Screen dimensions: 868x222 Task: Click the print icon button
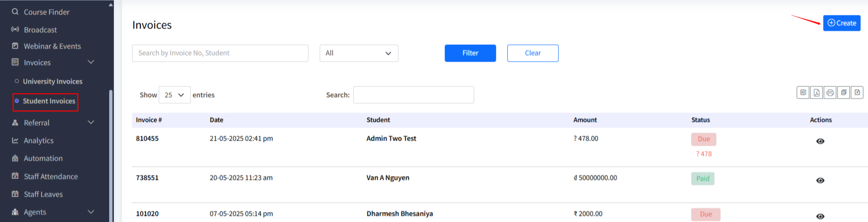tap(830, 93)
